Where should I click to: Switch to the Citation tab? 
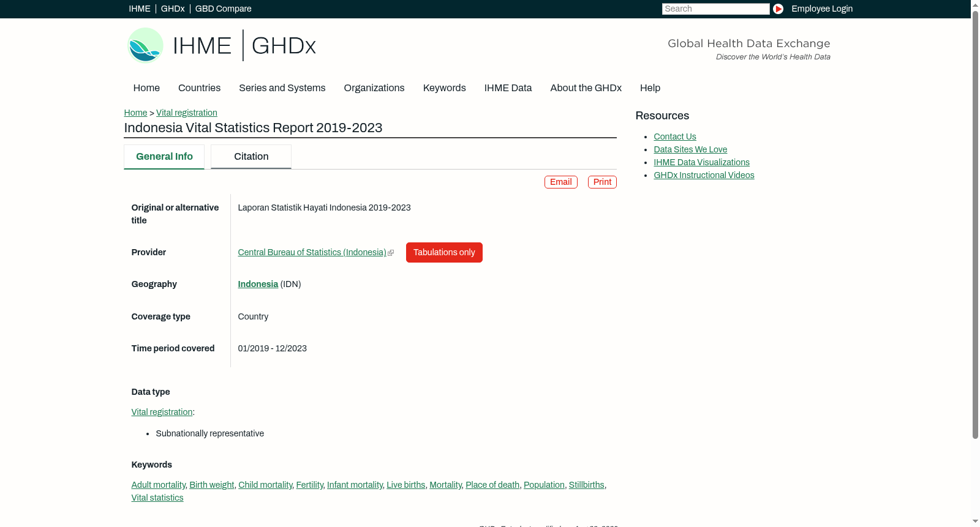[251, 157]
